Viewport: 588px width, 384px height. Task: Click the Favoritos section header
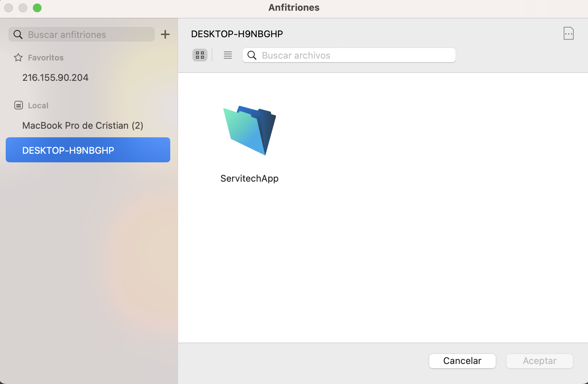point(46,58)
